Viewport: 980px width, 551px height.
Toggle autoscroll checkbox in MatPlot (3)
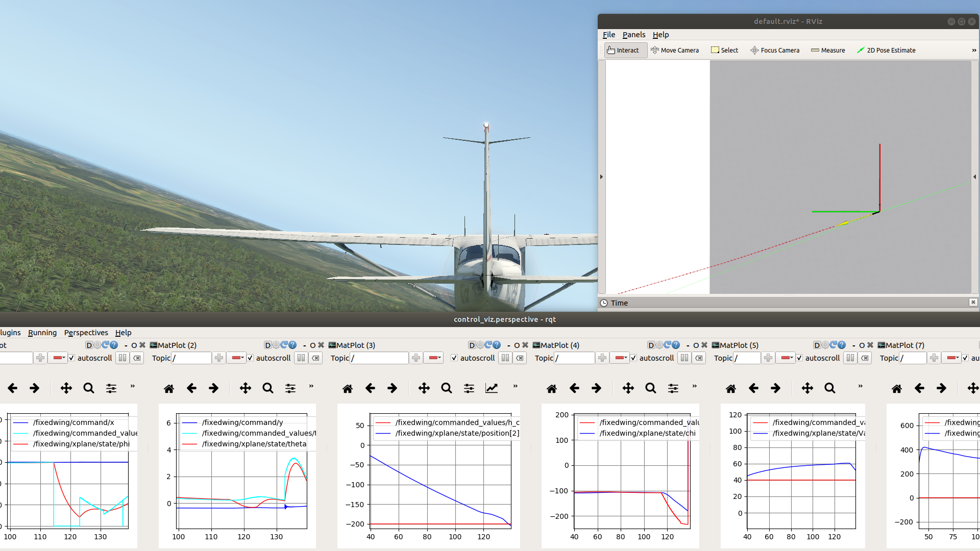click(454, 358)
